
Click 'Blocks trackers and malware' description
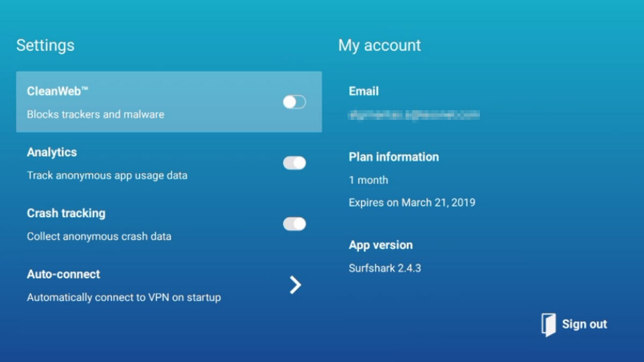coord(96,114)
